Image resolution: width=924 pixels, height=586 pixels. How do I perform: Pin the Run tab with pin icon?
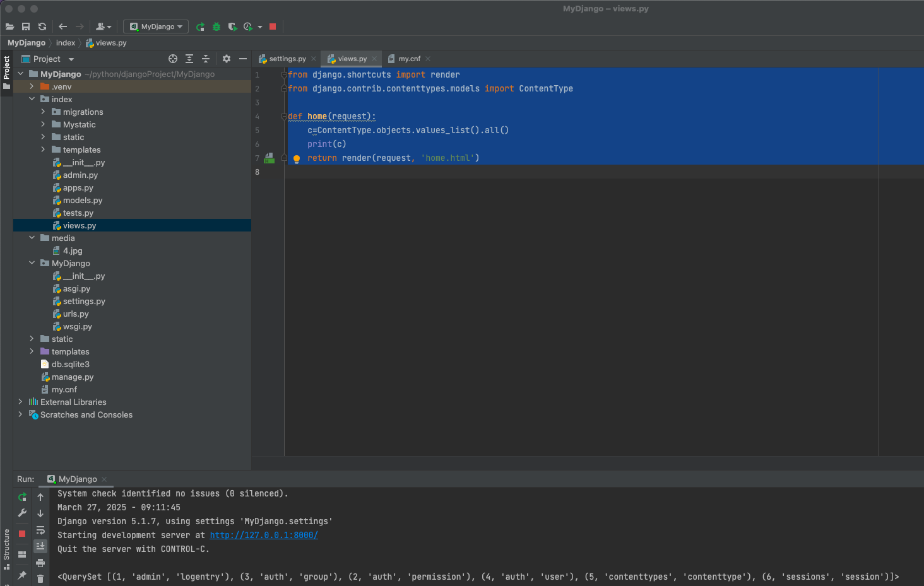coord(22,575)
